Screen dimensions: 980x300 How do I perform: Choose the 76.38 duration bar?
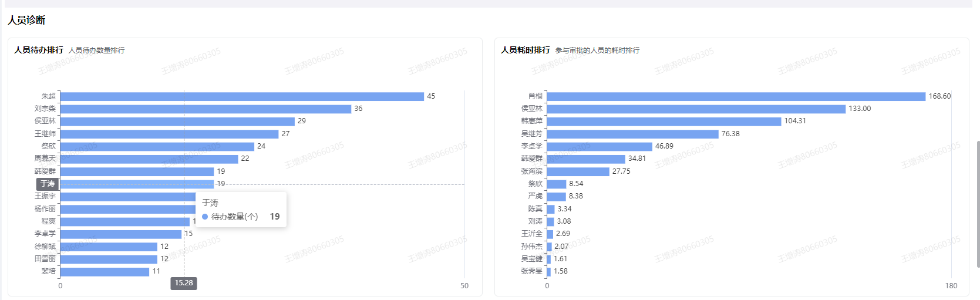coord(632,134)
